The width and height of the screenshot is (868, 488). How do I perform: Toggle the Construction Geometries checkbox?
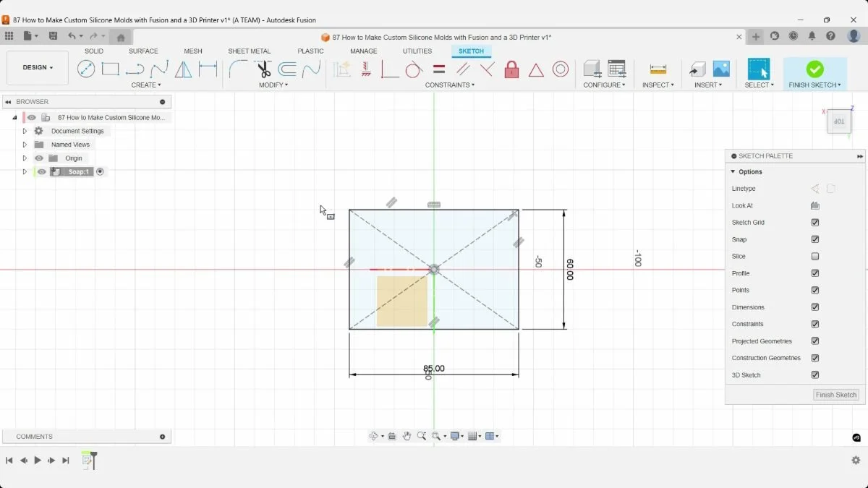[815, 358]
